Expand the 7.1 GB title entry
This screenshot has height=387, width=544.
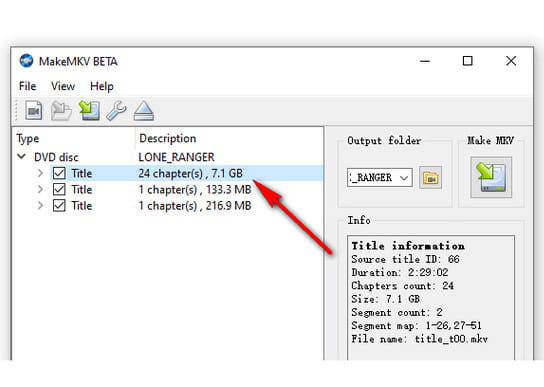(40, 173)
